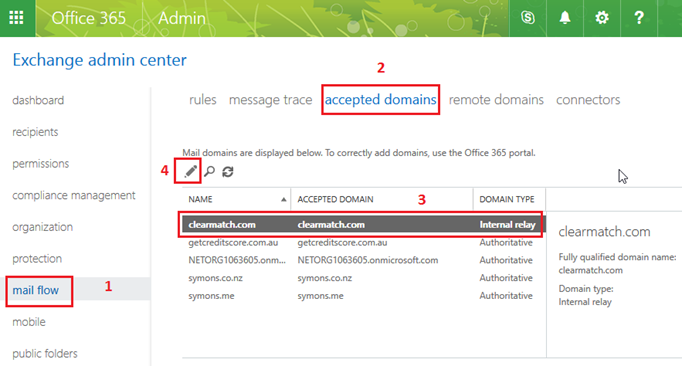The width and height of the screenshot is (682, 366).
Task: Open organization in left navigation
Action: [43, 227]
